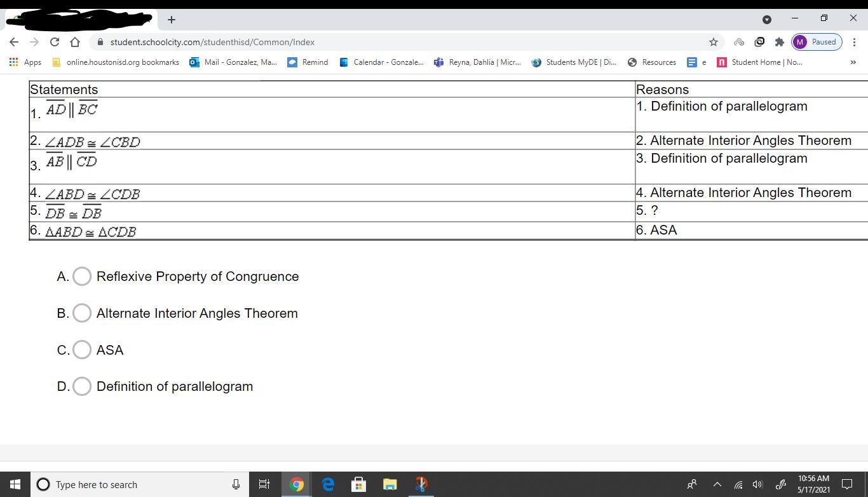
Task: Open the clock showing 10:56 AM
Action: click(813, 484)
